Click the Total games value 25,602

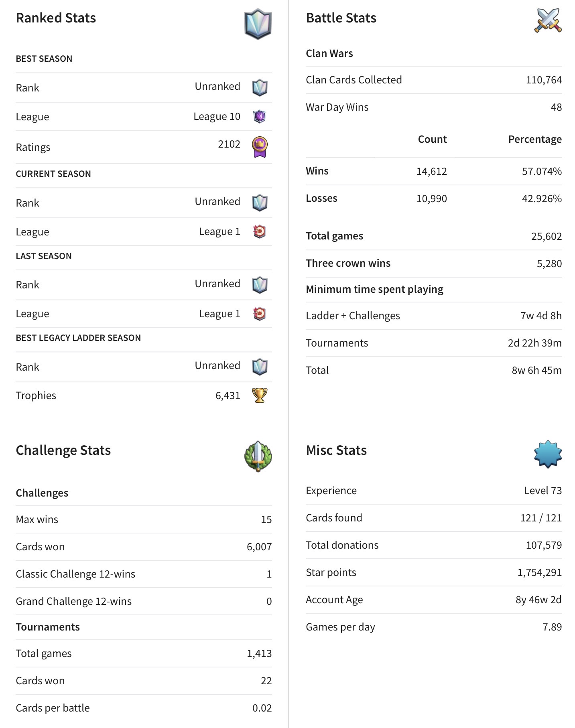coord(547,236)
